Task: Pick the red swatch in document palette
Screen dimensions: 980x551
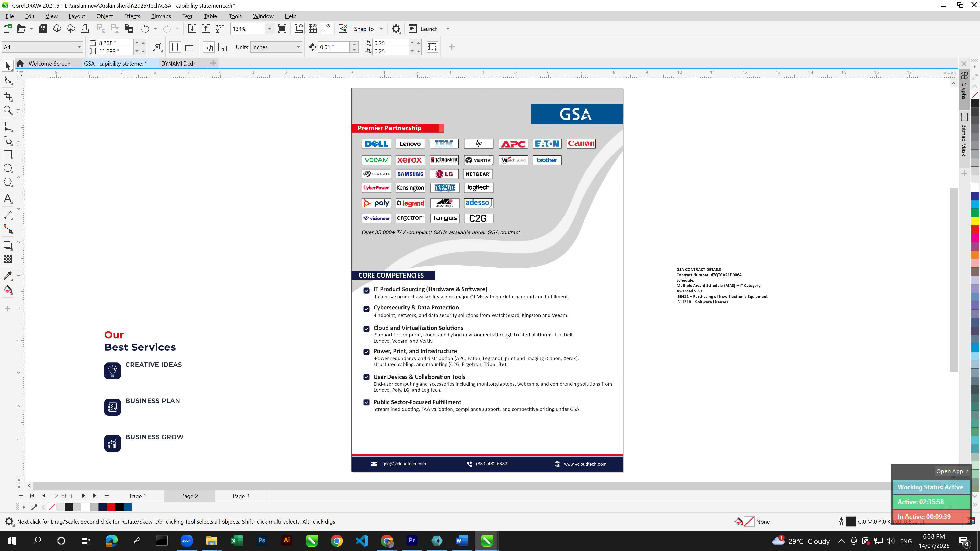Action: (x=111, y=507)
